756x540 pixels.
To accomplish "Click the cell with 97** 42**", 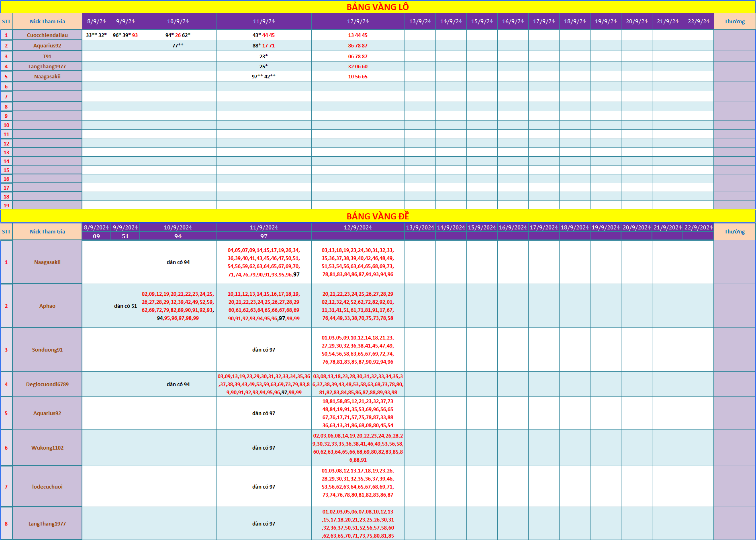I will pos(264,76).
